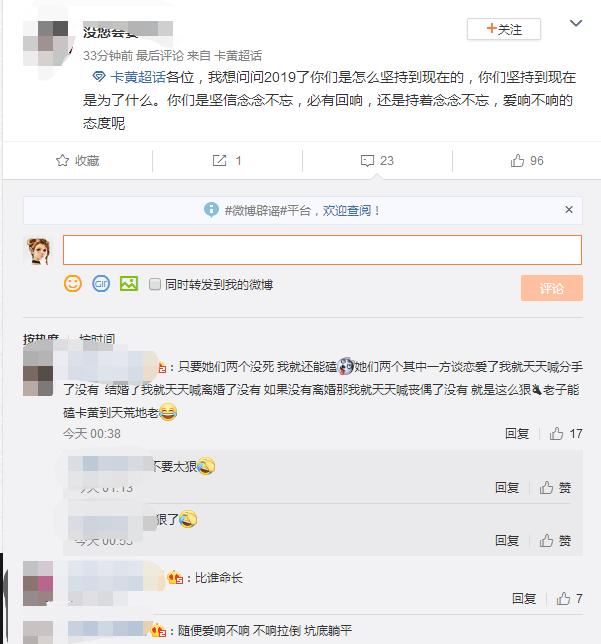
Task: Expand the post options chevron at top right
Action: (x=575, y=23)
